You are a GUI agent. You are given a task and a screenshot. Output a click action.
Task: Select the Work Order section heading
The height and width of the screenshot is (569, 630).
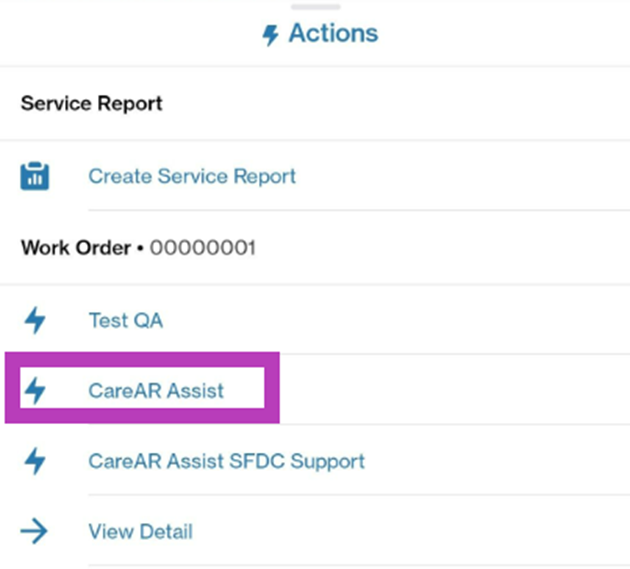click(76, 248)
